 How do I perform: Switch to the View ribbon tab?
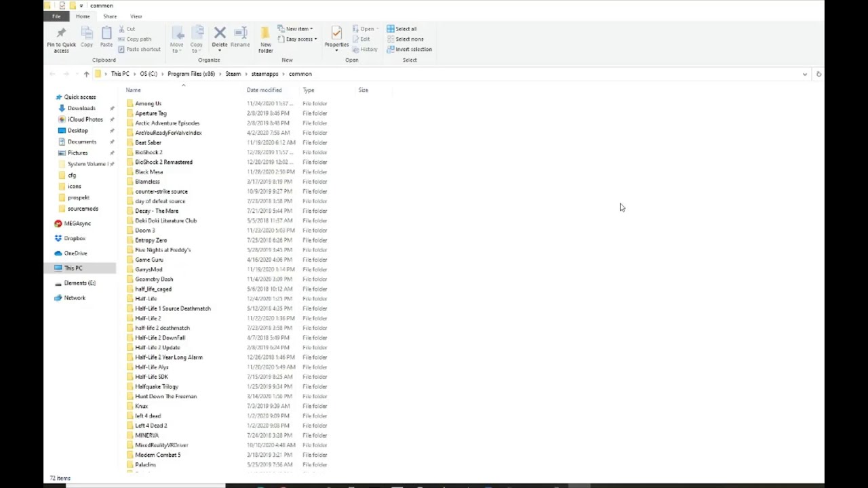[136, 16]
